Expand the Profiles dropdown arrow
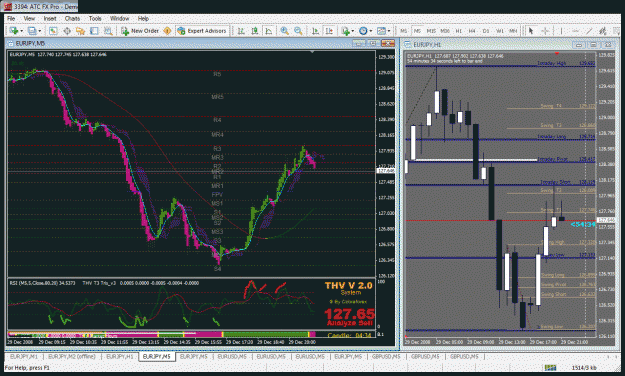 (x=39, y=31)
